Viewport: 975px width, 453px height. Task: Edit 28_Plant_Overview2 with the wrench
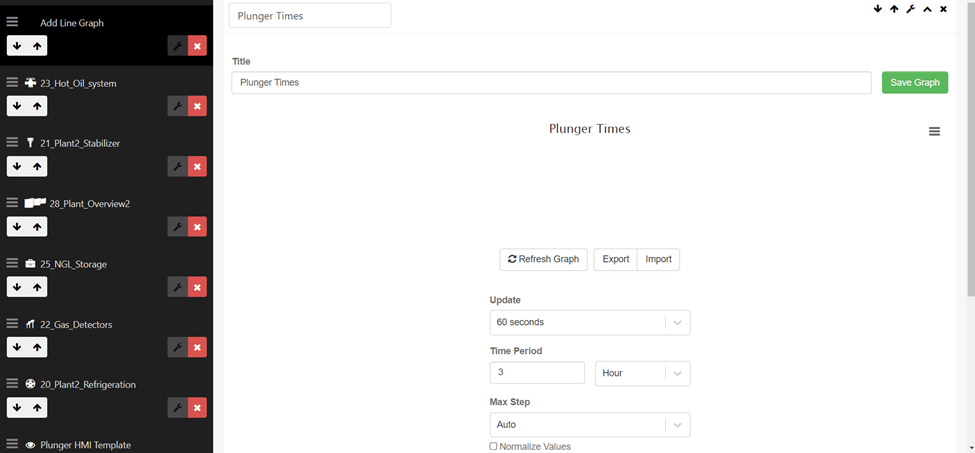tap(178, 227)
